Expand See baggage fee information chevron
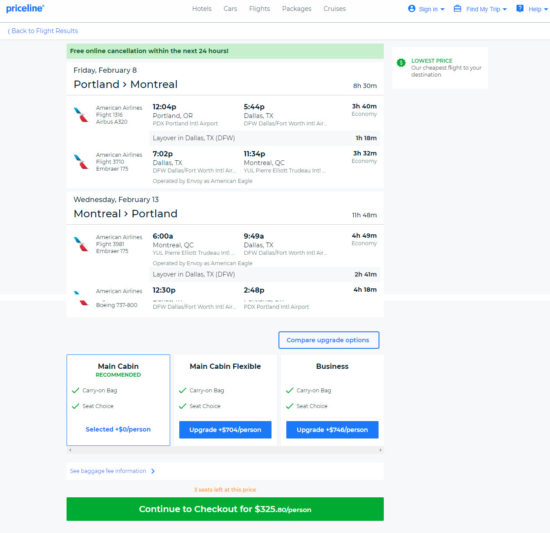 pos(153,471)
